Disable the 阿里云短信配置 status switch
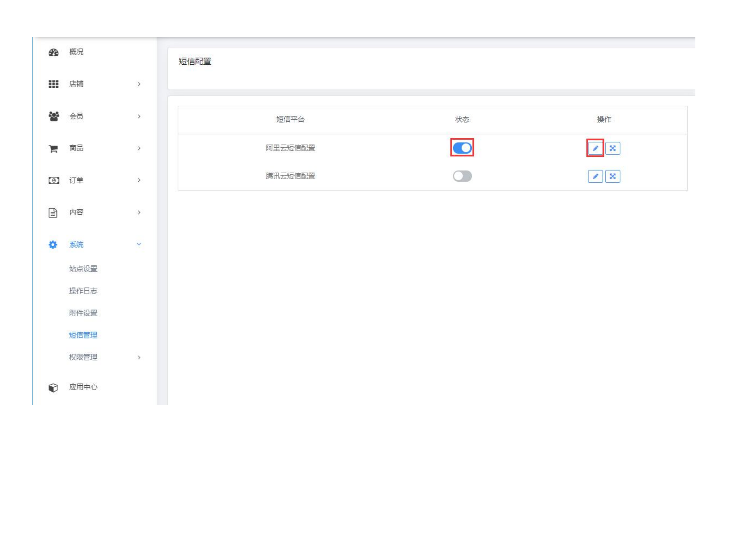This screenshot has height=534, width=756. 462,148
